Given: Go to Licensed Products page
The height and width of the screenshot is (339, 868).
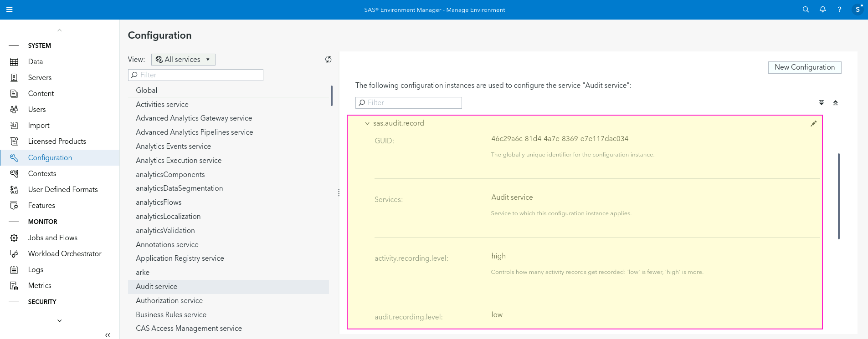Looking at the screenshot, I should [57, 141].
